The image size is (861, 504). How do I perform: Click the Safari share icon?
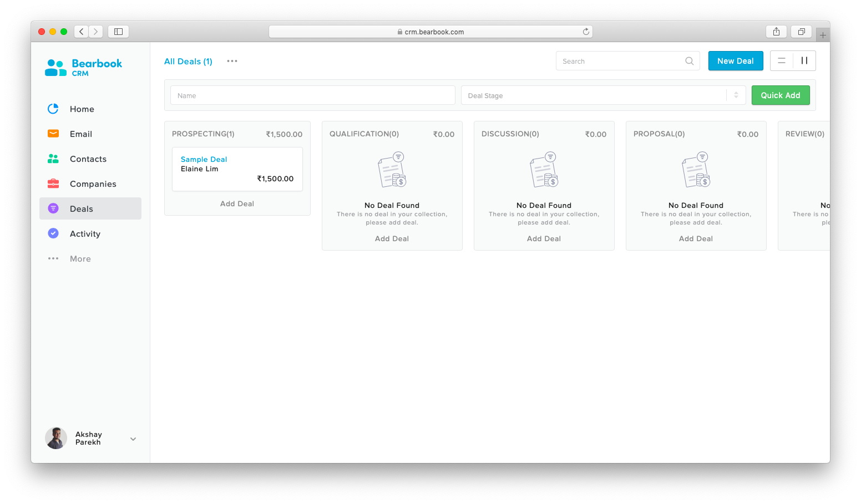(776, 32)
